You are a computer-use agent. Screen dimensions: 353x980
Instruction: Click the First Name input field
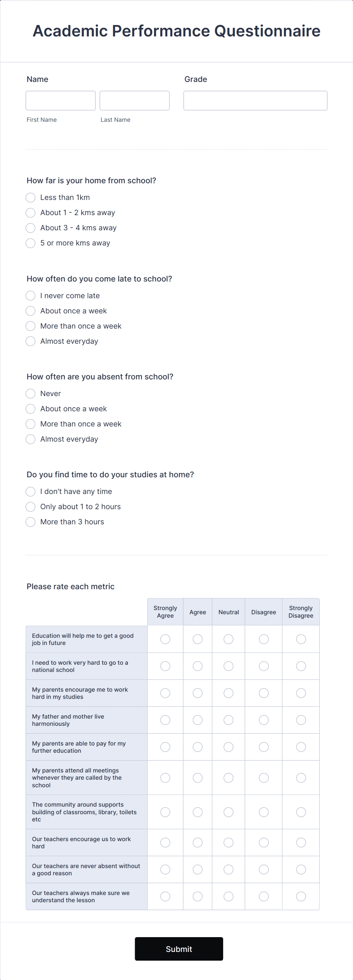coord(60,101)
